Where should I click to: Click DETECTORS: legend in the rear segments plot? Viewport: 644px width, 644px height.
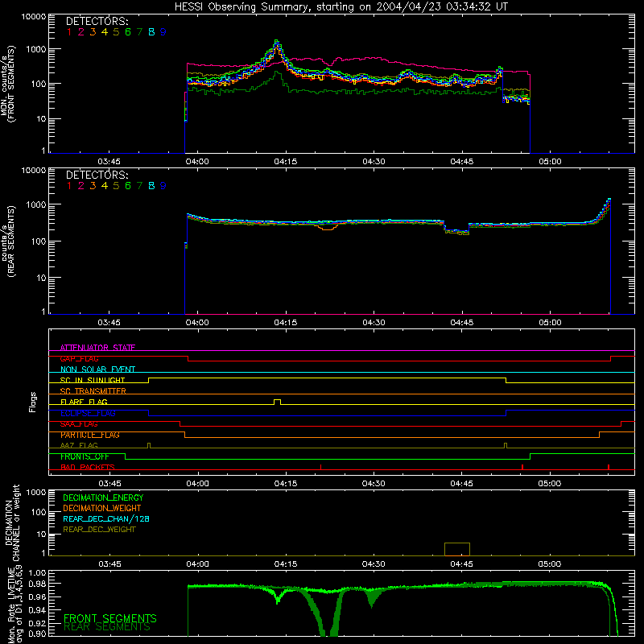tap(97, 175)
